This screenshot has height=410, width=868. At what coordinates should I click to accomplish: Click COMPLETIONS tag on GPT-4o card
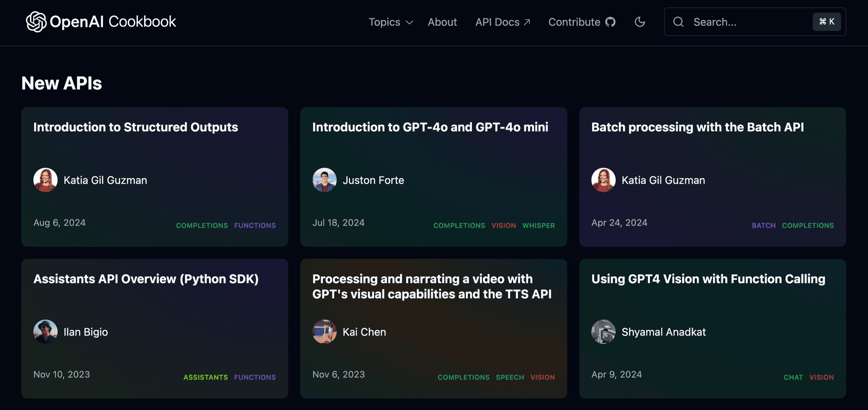tap(459, 225)
